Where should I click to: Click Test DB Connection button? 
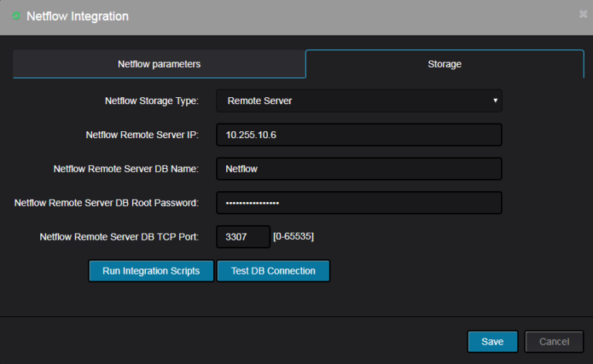273,271
